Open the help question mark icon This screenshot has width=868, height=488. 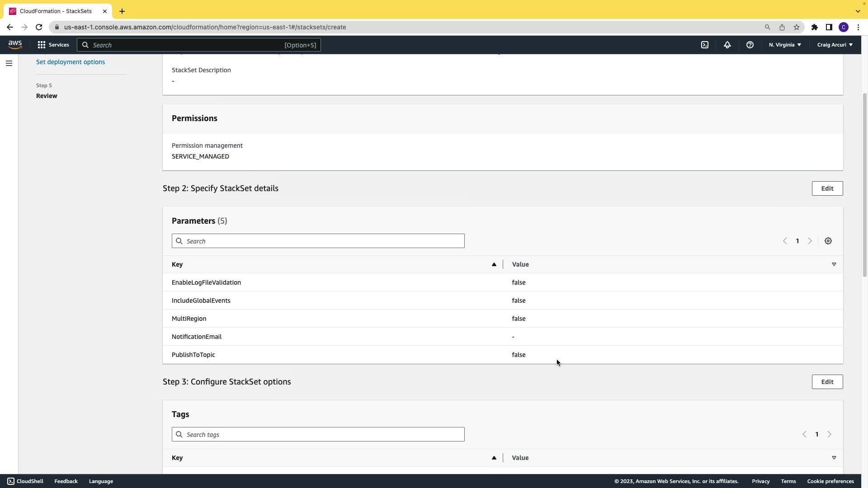(x=750, y=45)
